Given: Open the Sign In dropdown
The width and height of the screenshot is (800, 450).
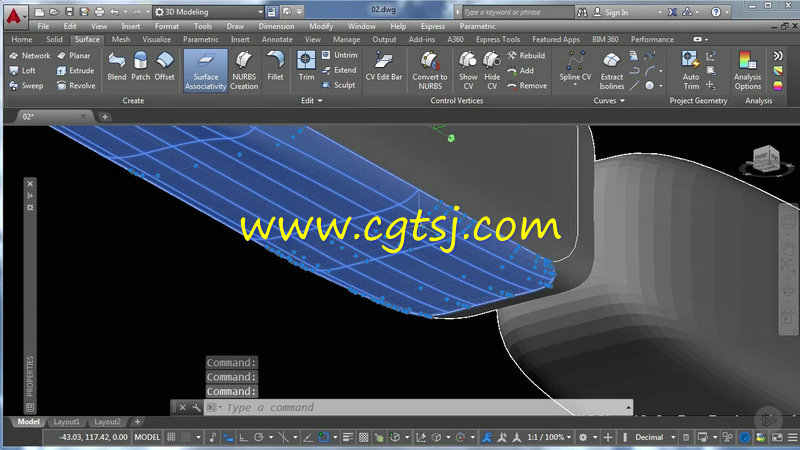Looking at the screenshot, I should (x=660, y=12).
